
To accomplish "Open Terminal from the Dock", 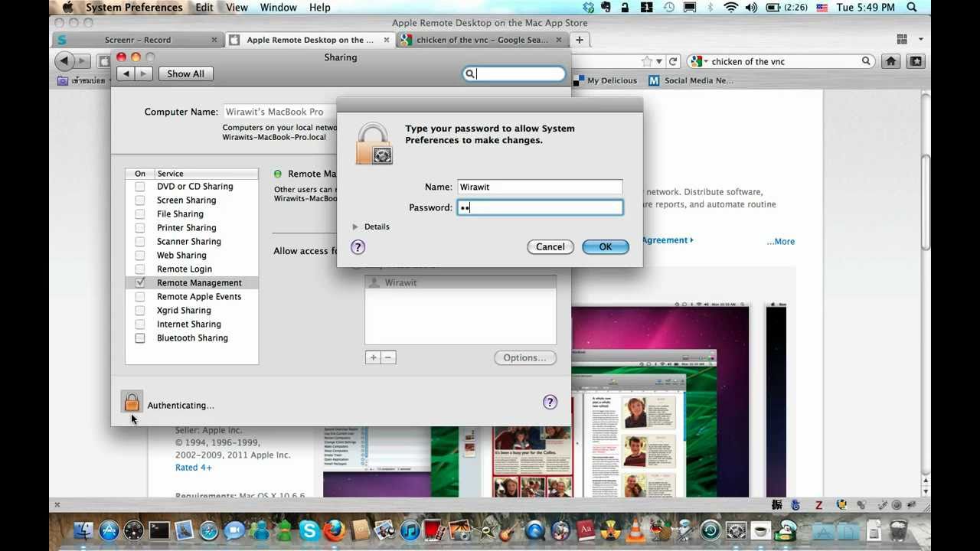I will [x=159, y=530].
